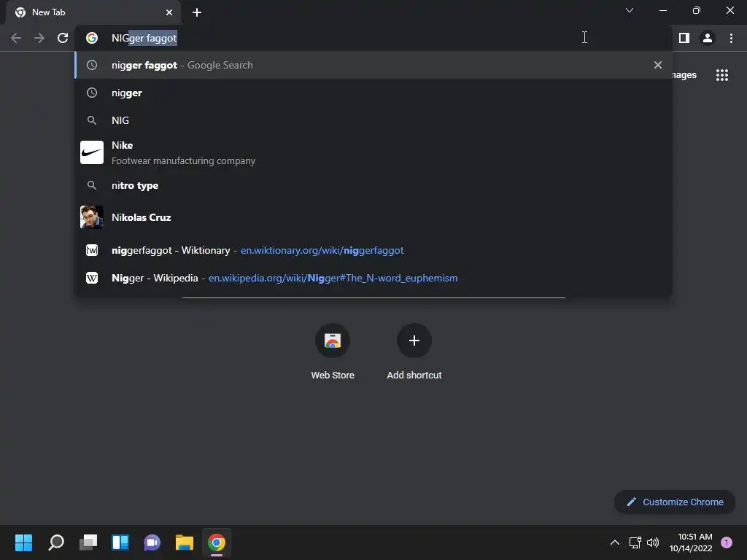The image size is (747, 560).
Task: Open the Google apps grid
Action: pyautogui.click(x=722, y=75)
